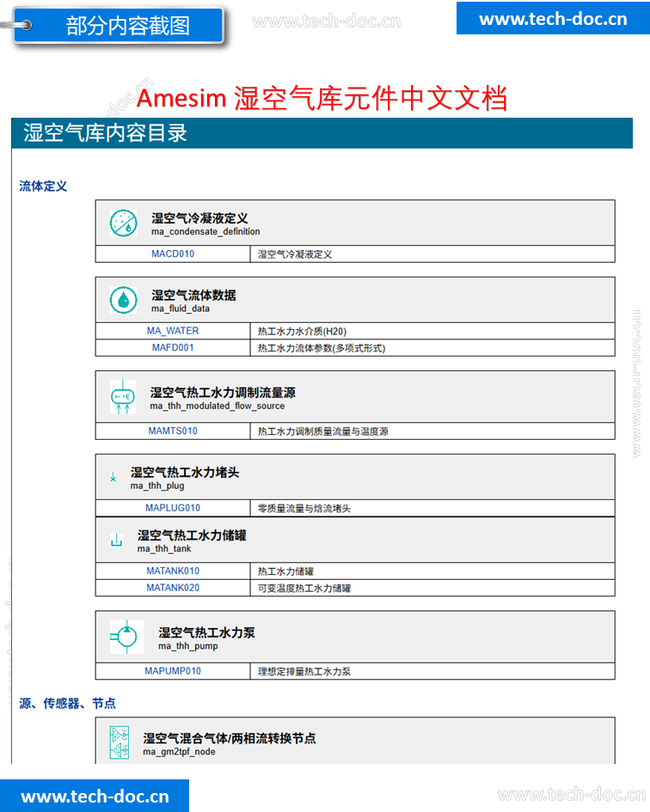Click the 部分内容截图 tag banner
Image resolution: width=650 pixels, height=812 pixels.
pyautogui.click(x=119, y=25)
